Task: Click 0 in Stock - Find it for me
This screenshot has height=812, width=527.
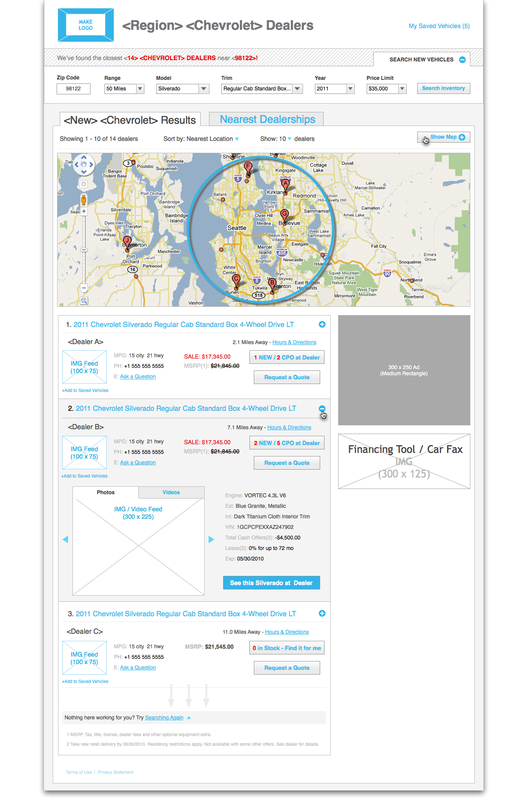Action: [x=287, y=648]
